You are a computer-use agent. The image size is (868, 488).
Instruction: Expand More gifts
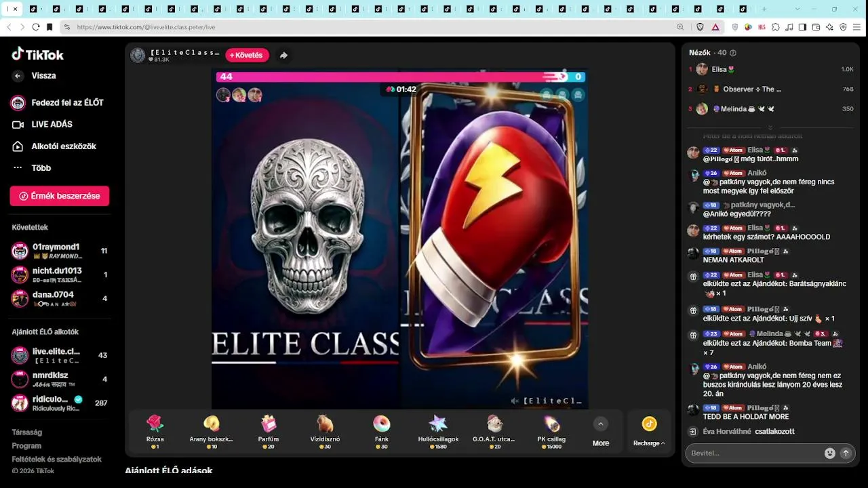(601, 431)
